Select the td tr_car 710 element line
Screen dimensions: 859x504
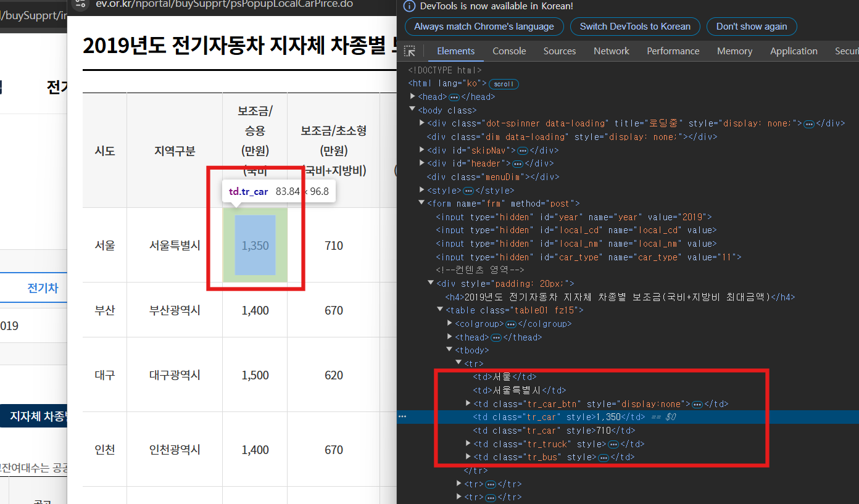click(x=554, y=431)
